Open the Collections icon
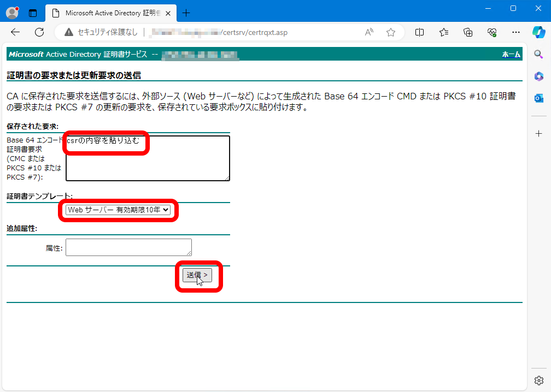Screen dimensions: 551x392 (468, 32)
